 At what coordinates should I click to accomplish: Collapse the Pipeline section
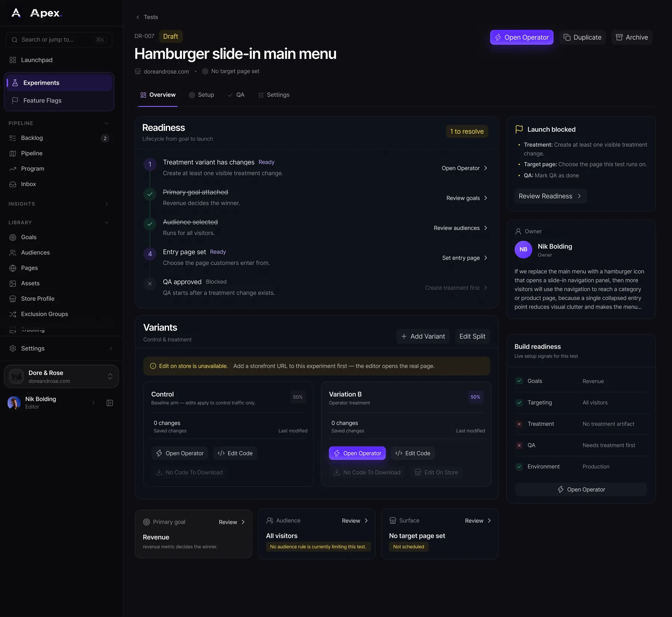point(107,123)
